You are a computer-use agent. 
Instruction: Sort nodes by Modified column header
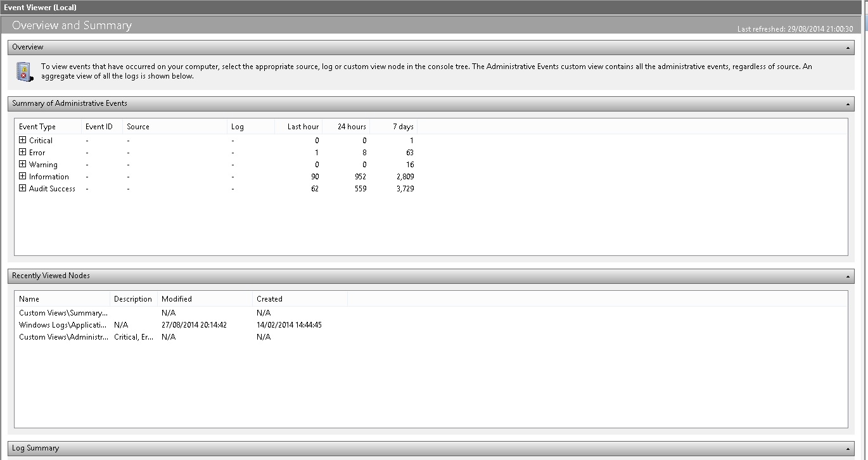tap(205, 299)
